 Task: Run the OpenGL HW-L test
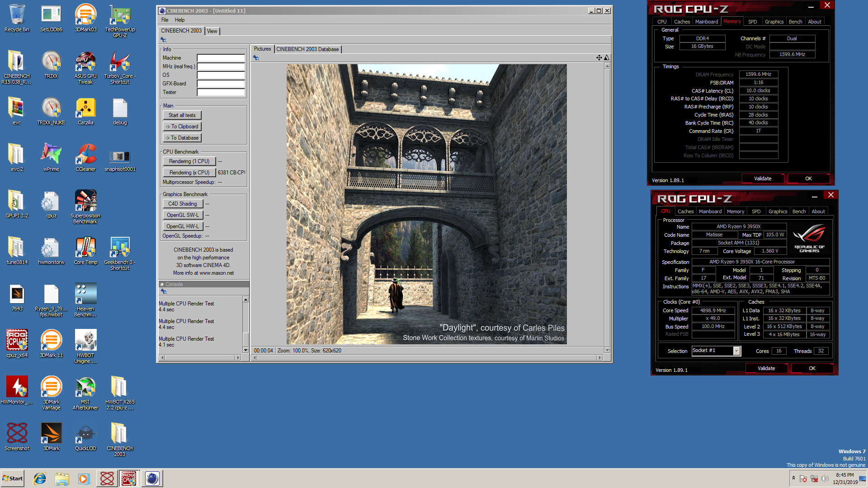click(183, 226)
